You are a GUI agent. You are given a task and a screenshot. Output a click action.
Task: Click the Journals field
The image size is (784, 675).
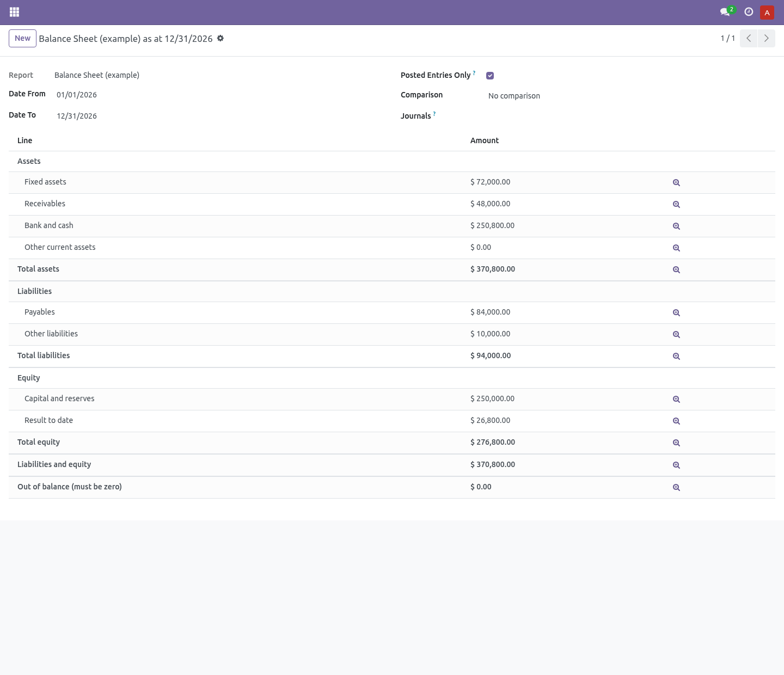tap(632, 116)
